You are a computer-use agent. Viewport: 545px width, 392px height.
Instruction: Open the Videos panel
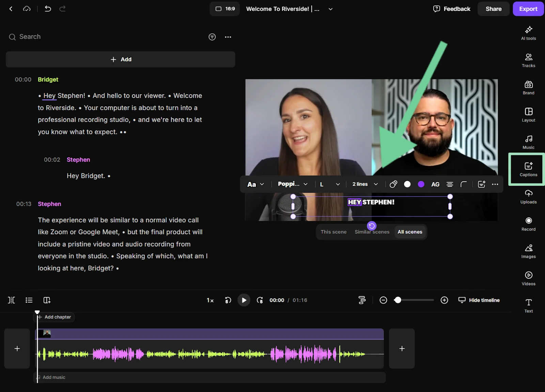pyautogui.click(x=528, y=278)
